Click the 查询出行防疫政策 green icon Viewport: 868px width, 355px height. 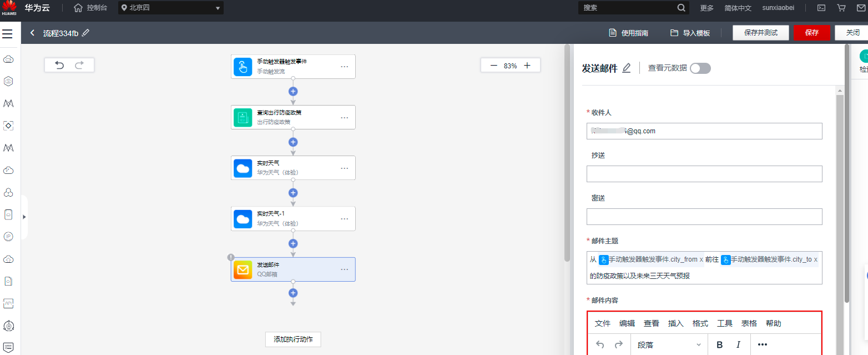[x=243, y=117]
